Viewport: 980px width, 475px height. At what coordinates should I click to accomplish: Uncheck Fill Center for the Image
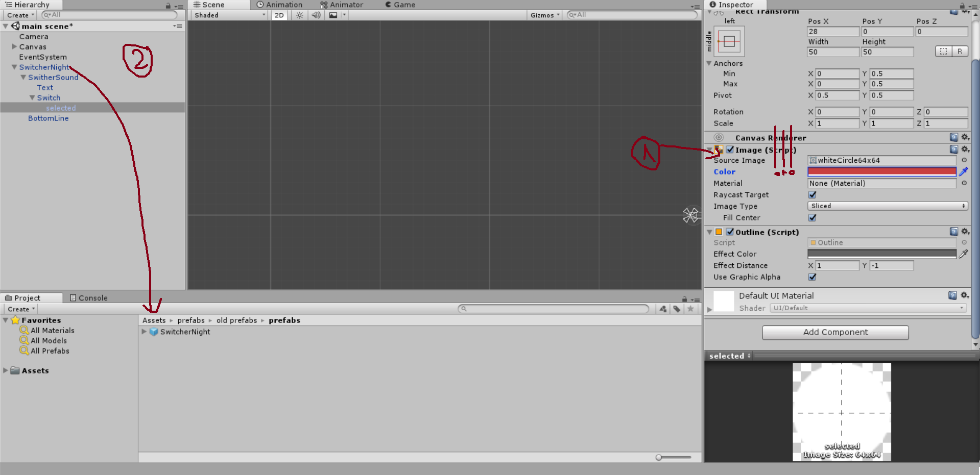(812, 218)
